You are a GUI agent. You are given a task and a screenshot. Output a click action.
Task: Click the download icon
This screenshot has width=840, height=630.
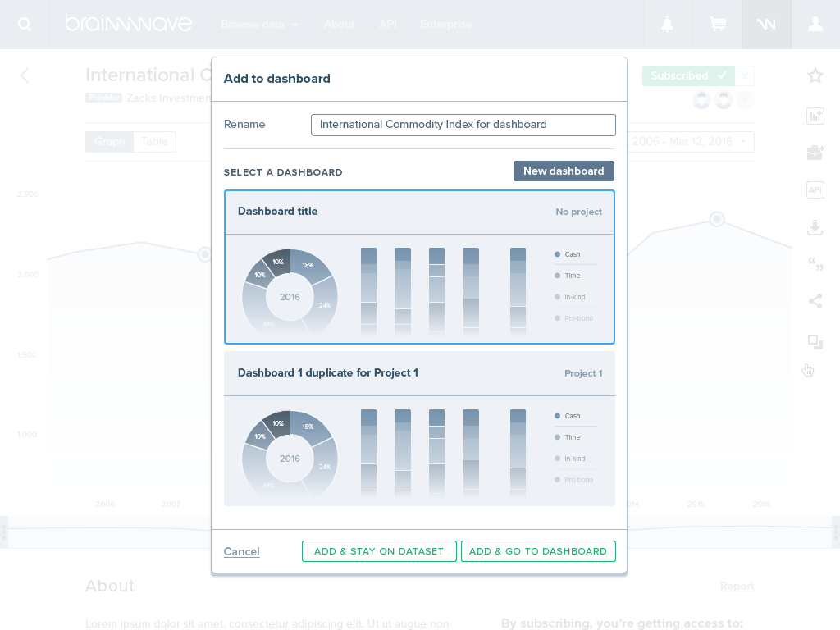(x=815, y=228)
